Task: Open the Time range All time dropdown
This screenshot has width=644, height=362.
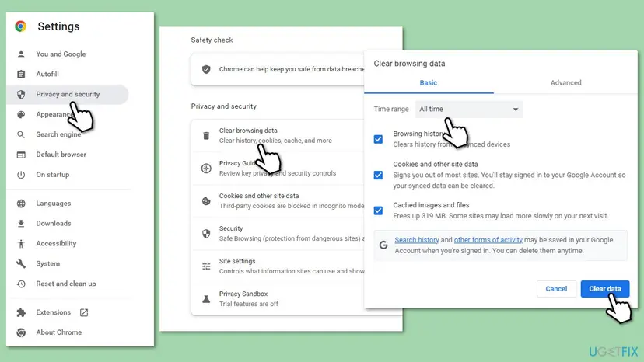Action: [x=469, y=110]
